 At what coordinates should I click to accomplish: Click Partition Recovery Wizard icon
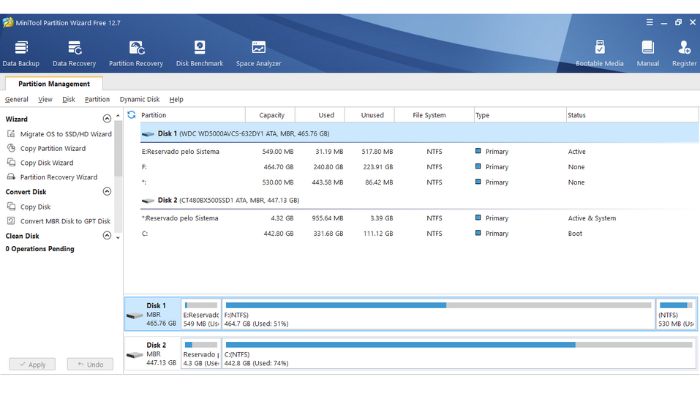pos(11,177)
